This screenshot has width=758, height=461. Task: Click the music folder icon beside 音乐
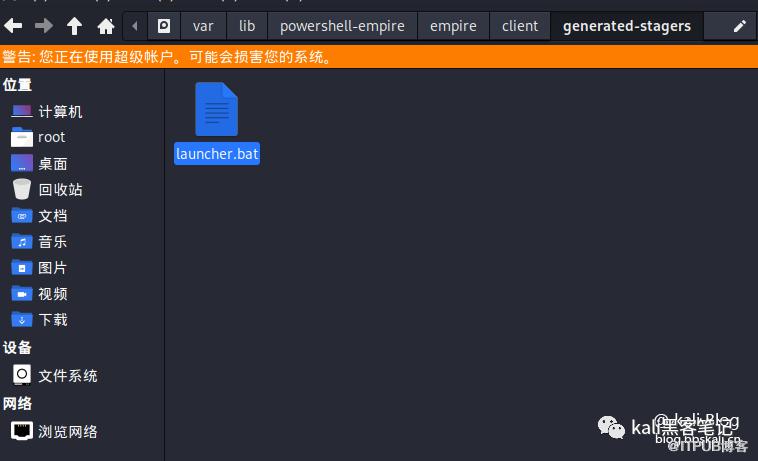(22, 242)
